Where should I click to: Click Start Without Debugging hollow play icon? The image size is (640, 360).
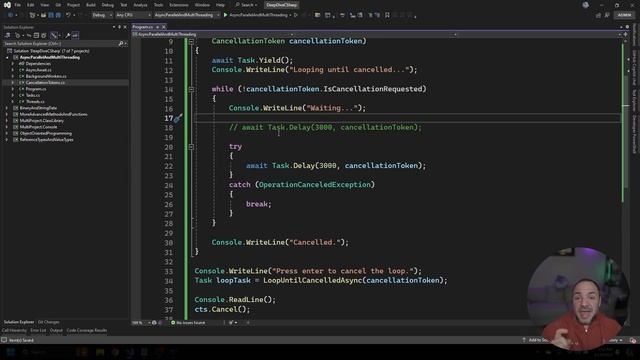click(296, 15)
